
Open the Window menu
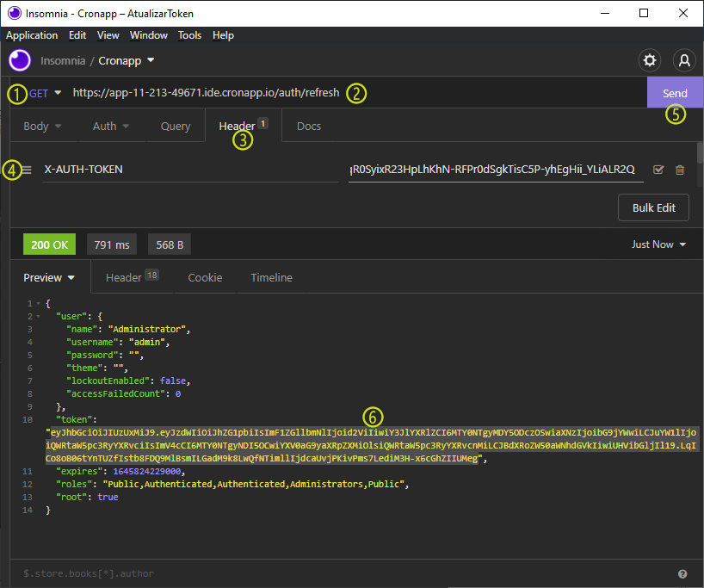149,35
